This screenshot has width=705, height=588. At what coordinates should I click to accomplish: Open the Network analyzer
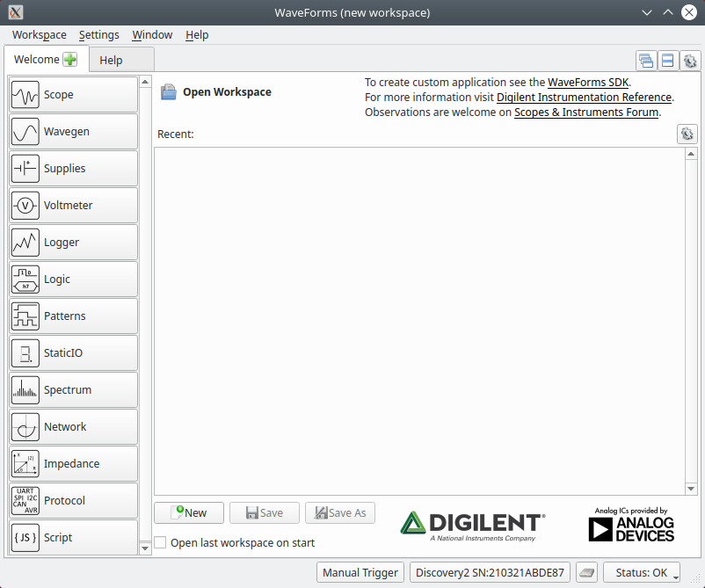pos(73,426)
